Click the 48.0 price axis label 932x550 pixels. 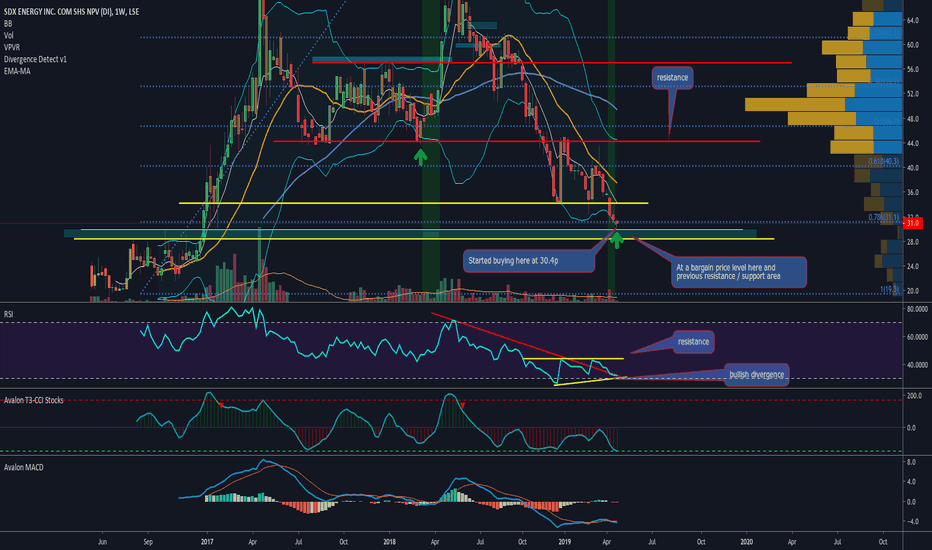click(x=912, y=119)
